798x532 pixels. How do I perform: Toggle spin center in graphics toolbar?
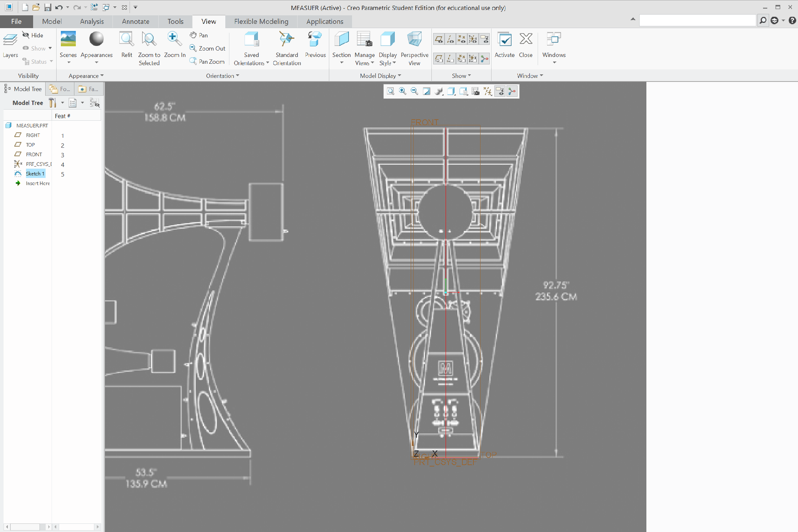[x=512, y=92]
